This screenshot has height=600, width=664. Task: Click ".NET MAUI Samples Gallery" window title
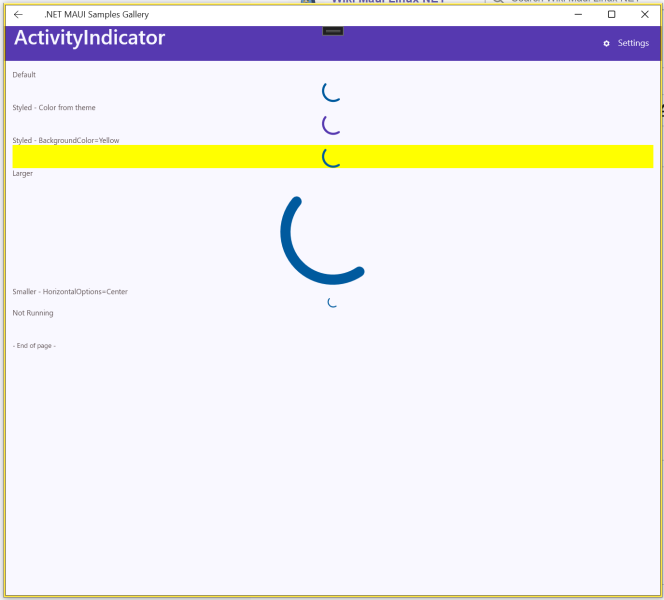tap(97, 14)
